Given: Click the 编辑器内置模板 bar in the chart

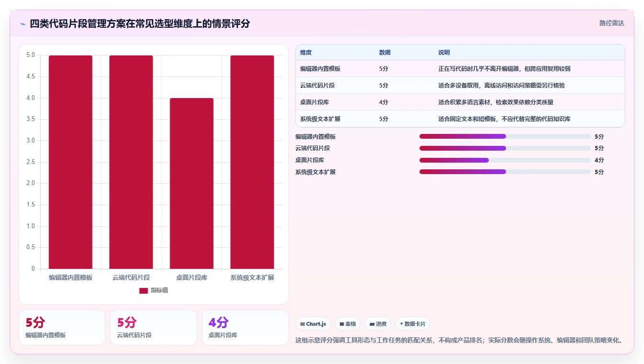Looking at the screenshot, I should [x=70, y=162].
